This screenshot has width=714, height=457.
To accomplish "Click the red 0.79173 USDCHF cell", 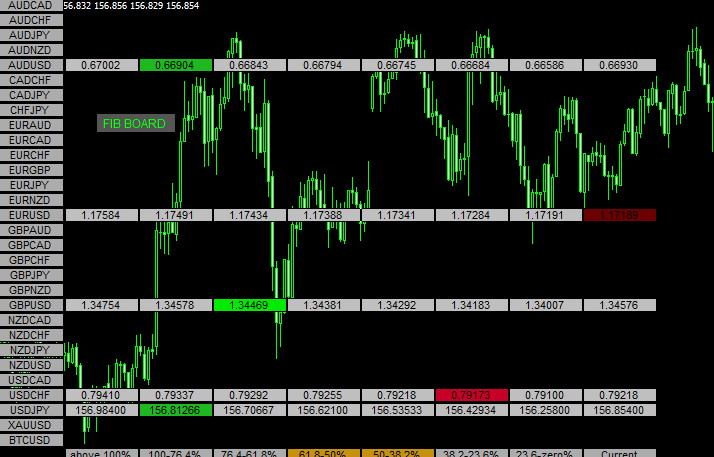I will point(470,395).
